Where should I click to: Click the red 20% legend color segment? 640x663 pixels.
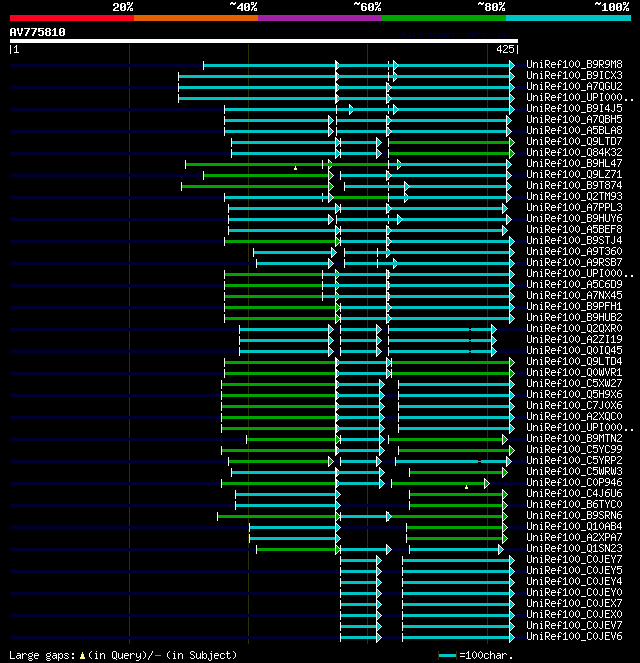point(72,18)
